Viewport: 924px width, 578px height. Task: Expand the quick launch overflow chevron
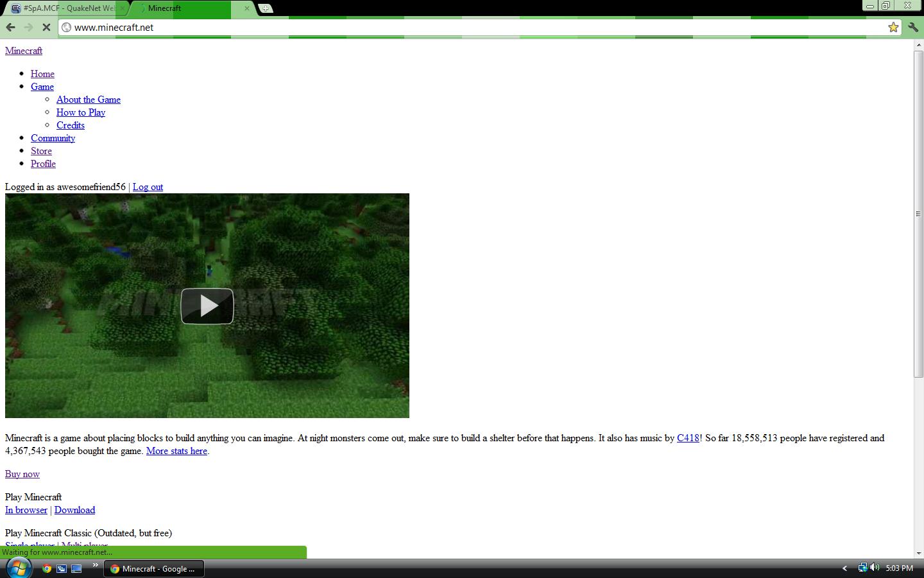coord(95,565)
